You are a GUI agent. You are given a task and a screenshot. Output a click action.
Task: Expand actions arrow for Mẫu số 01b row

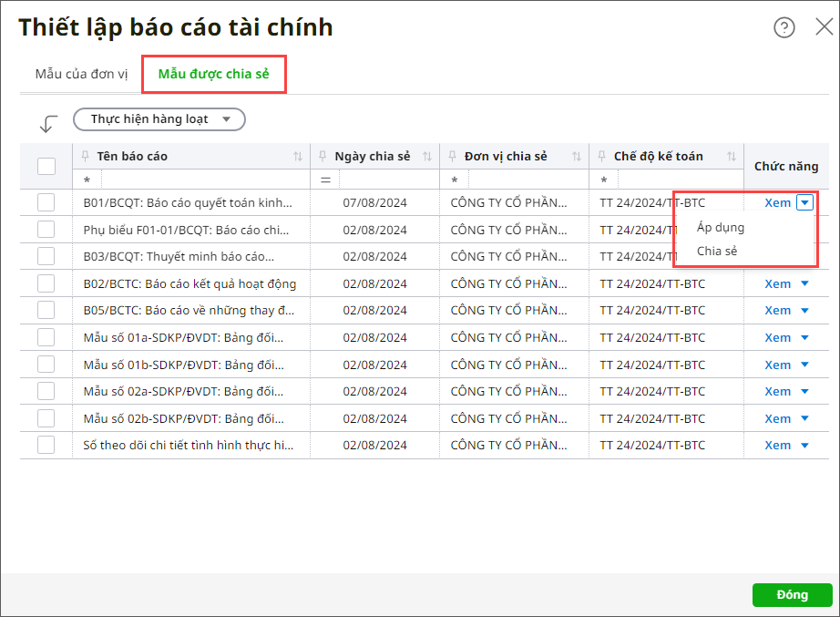pos(804,365)
